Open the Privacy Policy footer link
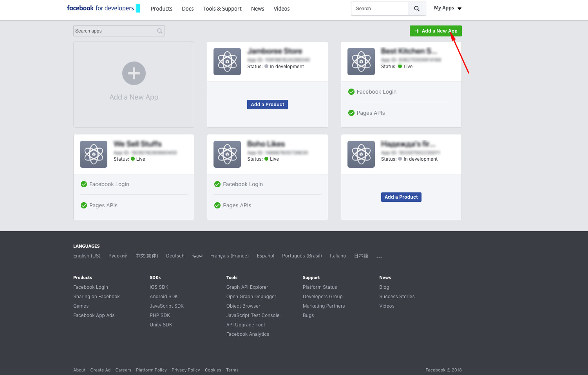 pos(186,370)
